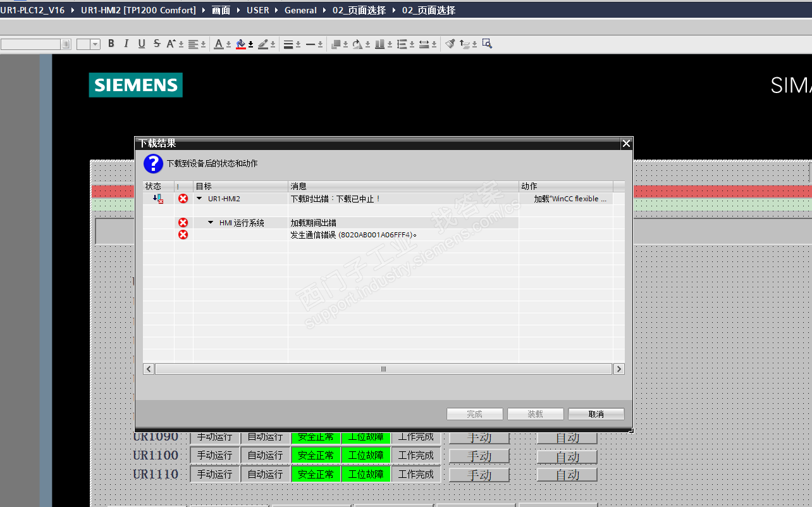Click the equalize size icon
812x507 pixels.
coord(424,44)
